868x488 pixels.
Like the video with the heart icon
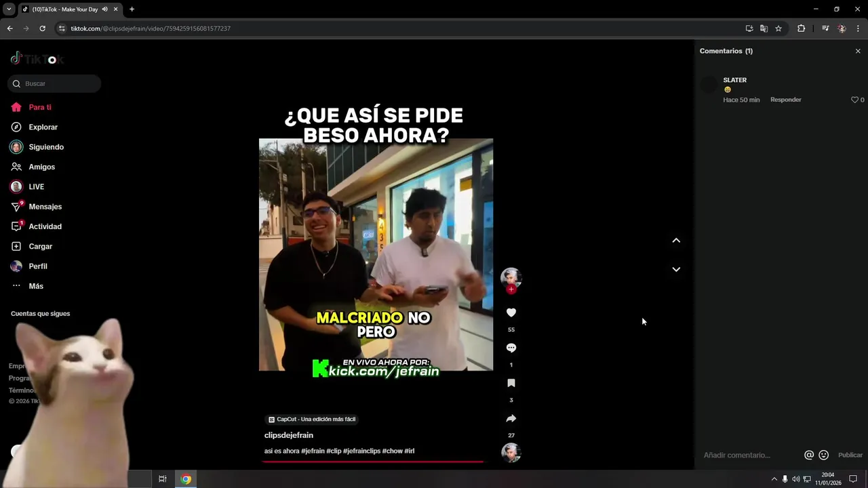point(511,312)
